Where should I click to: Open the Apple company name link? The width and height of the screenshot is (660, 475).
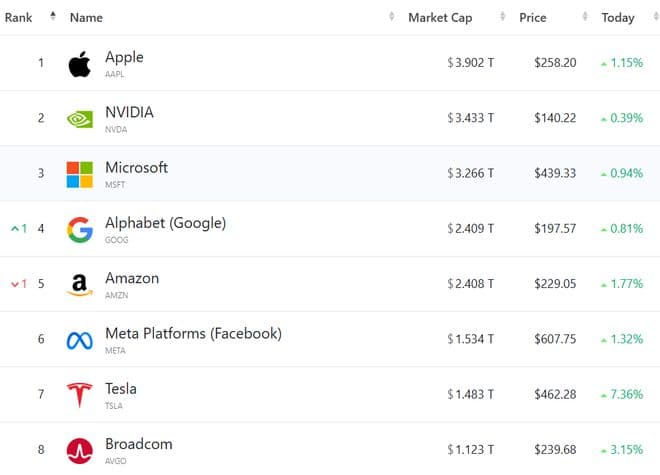[124, 57]
